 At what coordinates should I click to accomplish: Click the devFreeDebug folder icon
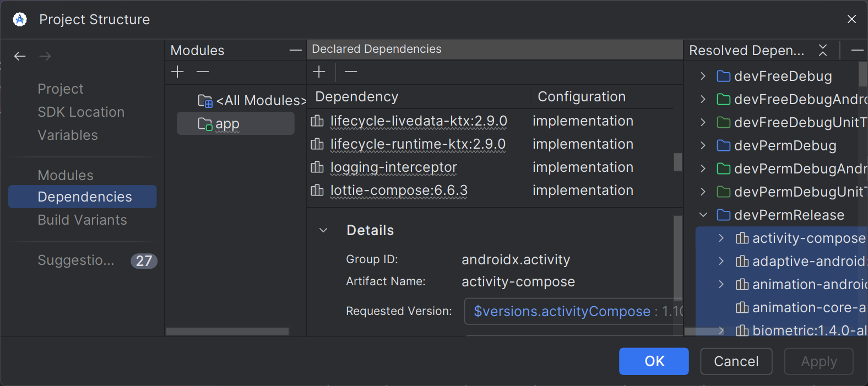pos(724,76)
